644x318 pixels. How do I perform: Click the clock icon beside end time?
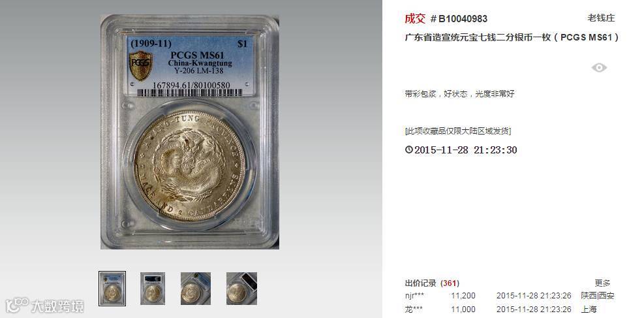pyautogui.click(x=408, y=150)
